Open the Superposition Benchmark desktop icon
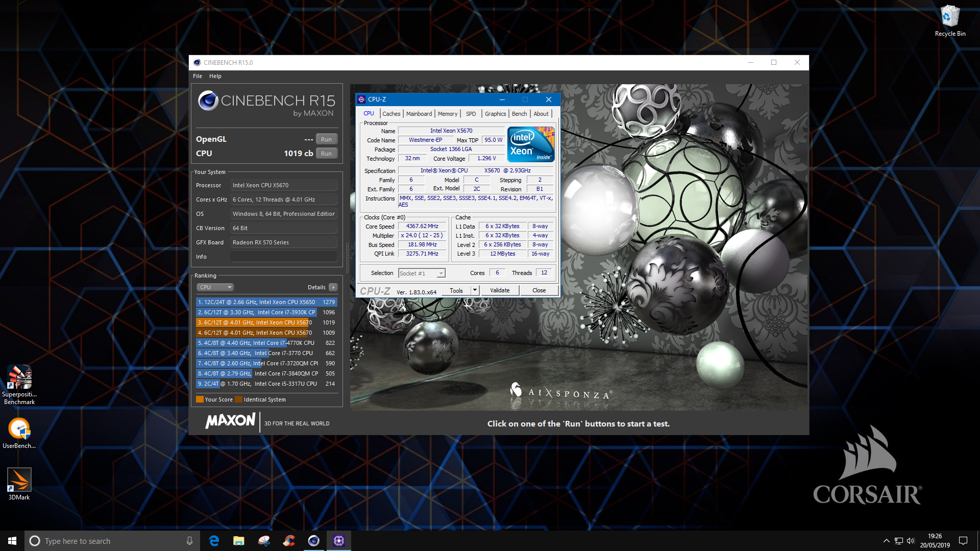This screenshot has height=551, width=980. [x=19, y=385]
